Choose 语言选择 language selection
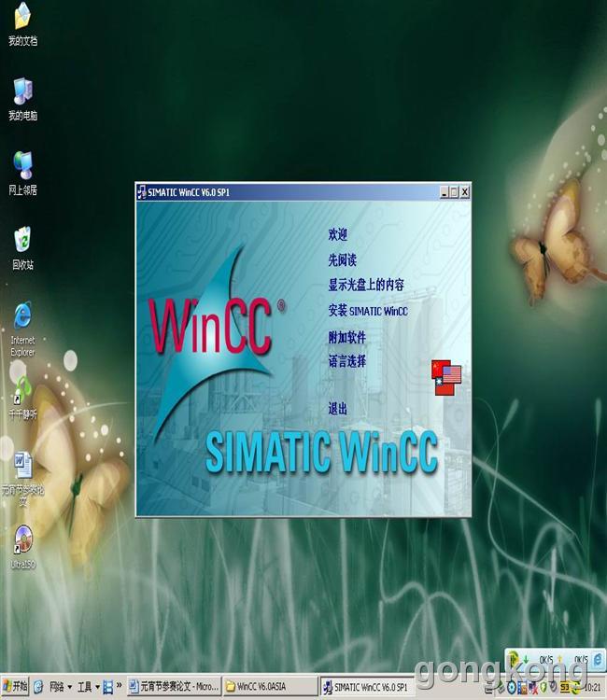 pos(346,361)
